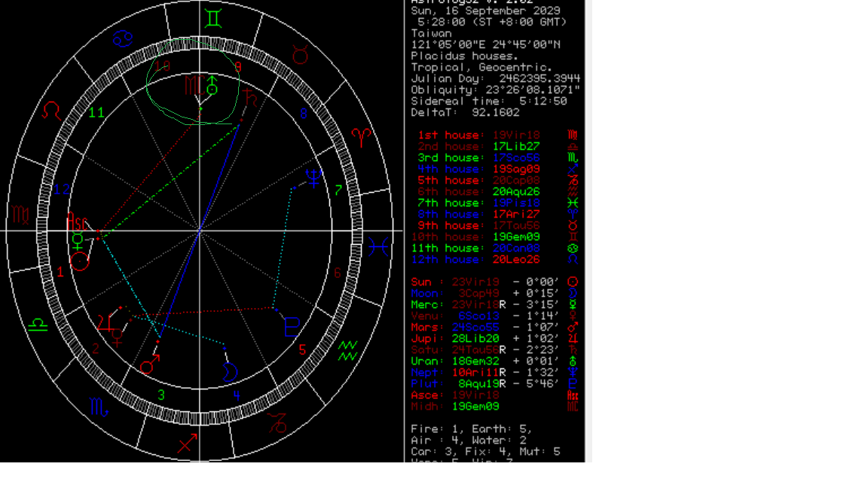Click the Cancer sign glyph on the wheel rim
The image size is (868, 488).
point(123,38)
